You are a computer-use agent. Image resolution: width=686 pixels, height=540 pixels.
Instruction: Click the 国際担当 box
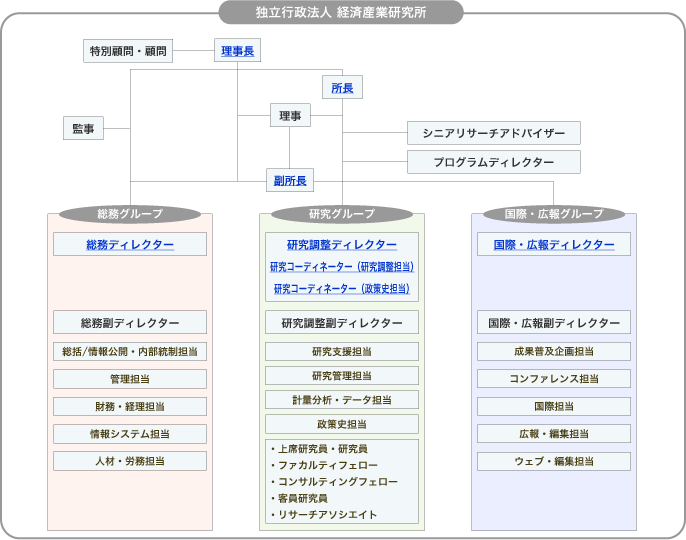pyautogui.click(x=554, y=407)
